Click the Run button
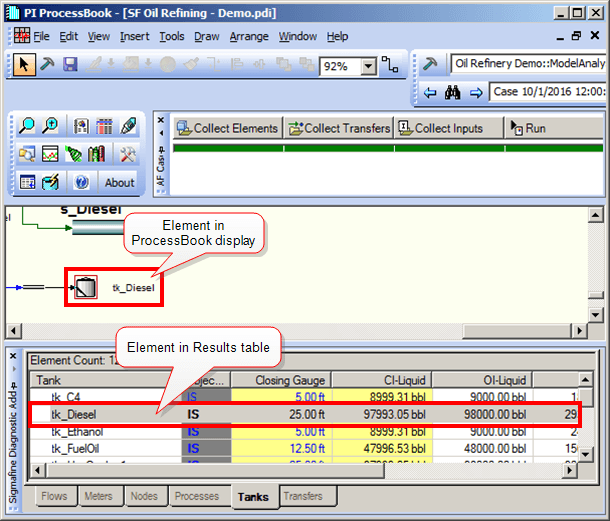Viewport: 610px width, 521px height. [x=554, y=128]
